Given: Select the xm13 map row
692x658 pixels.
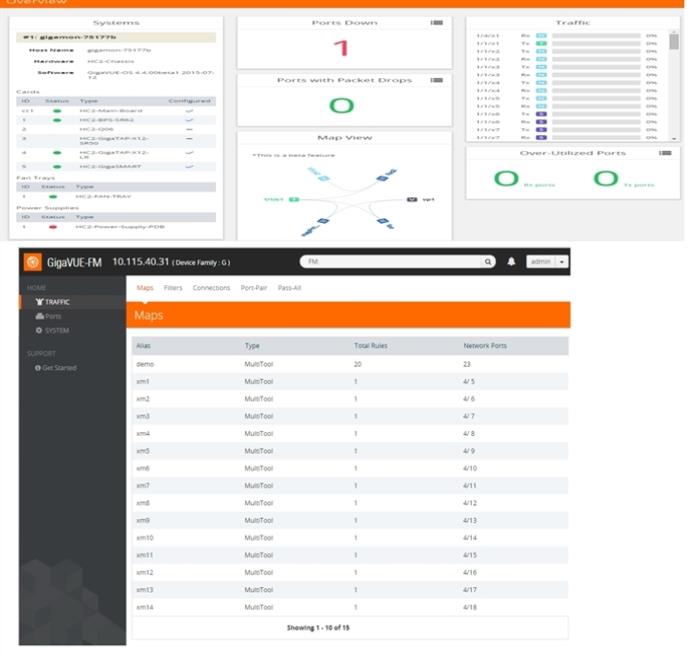Looking at the screenshot, I should (x=350, y=590).
